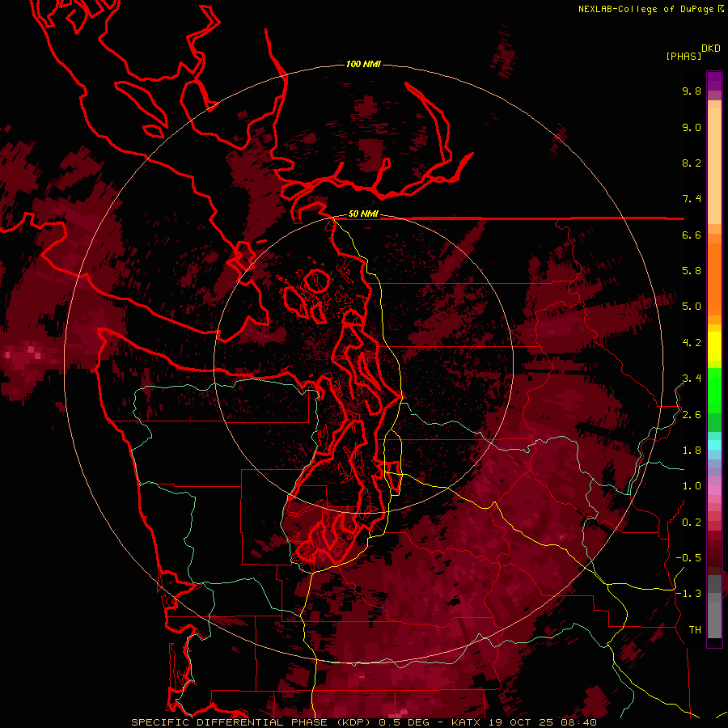Click the 3.4 scale value
This screenshot has height=728, width=728.
pos(692,379)
